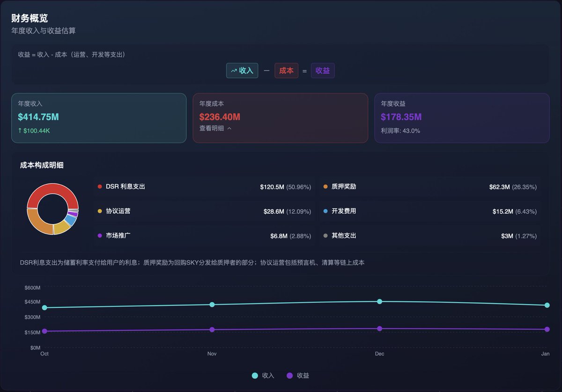Click the Dec x-axis label
562x392 pixels.
379,354
